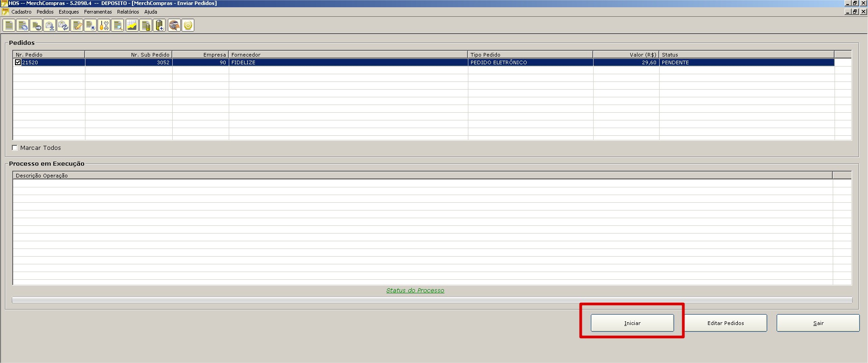Enable the Marcar Todos checkbox
The width and height of the screenshot is (868, 363).
tap(14, 148)
